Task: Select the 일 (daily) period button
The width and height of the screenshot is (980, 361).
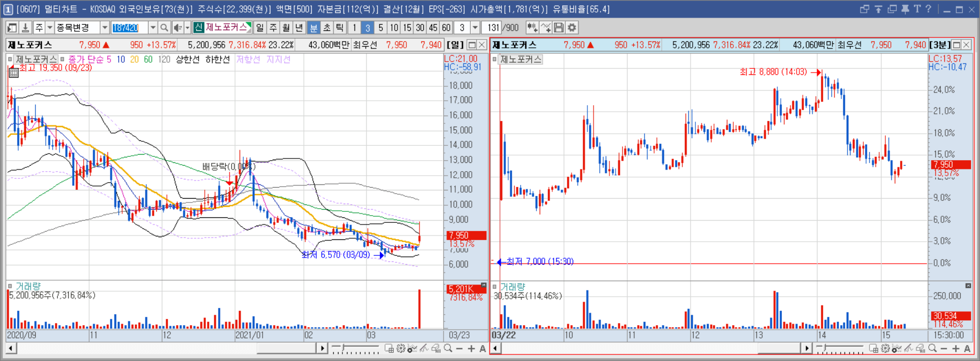Action: coord(260,28)
